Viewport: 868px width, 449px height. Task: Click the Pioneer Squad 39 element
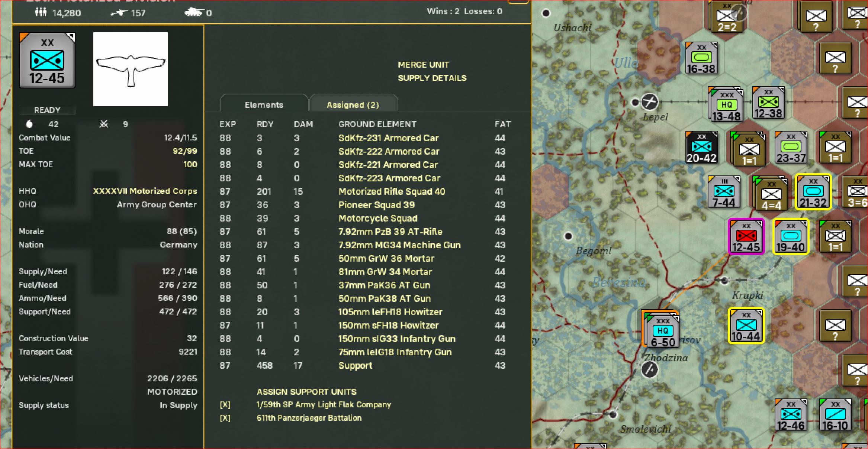[x=377, y=205]
